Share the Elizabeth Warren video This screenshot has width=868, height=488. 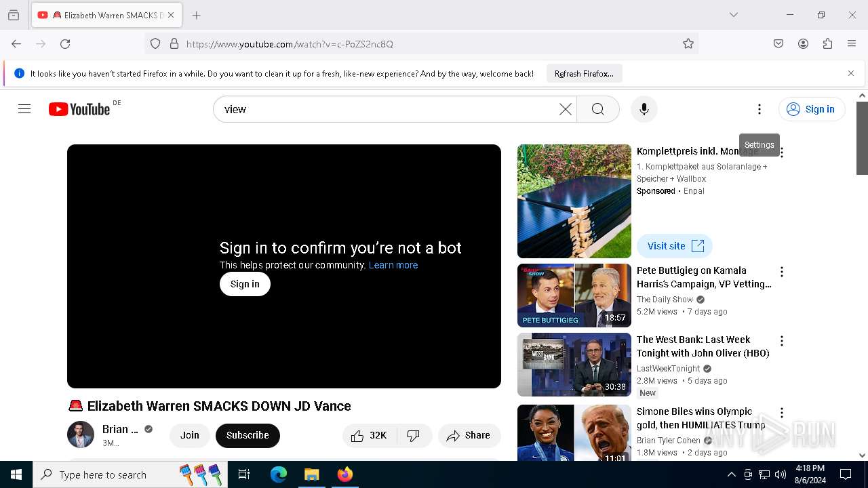[469, 436]
